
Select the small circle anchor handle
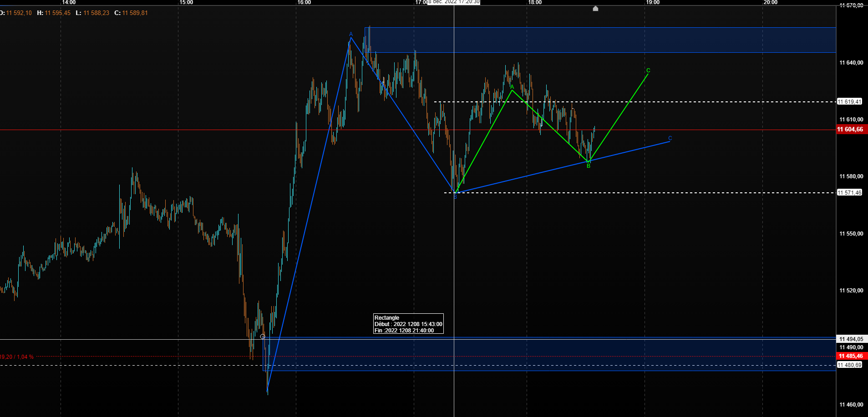pyautogui.click(x=263, y=337)
